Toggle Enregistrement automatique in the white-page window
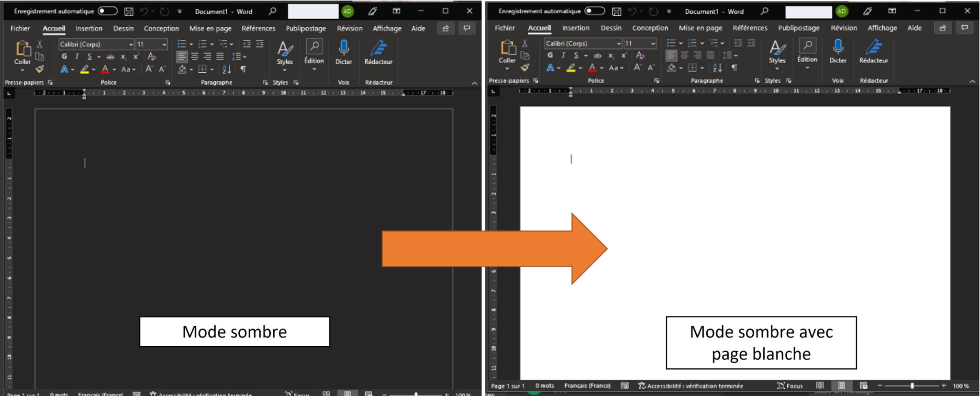 point(595,11)
